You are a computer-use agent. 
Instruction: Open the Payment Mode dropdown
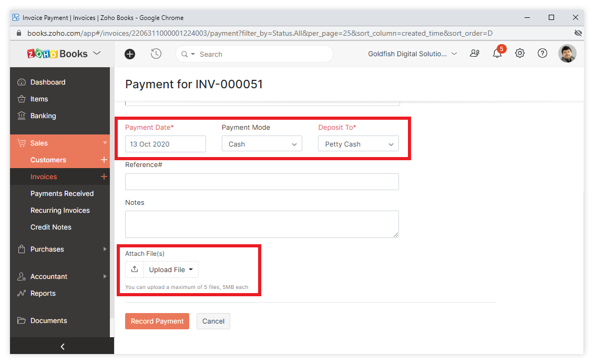coord(262,144)
